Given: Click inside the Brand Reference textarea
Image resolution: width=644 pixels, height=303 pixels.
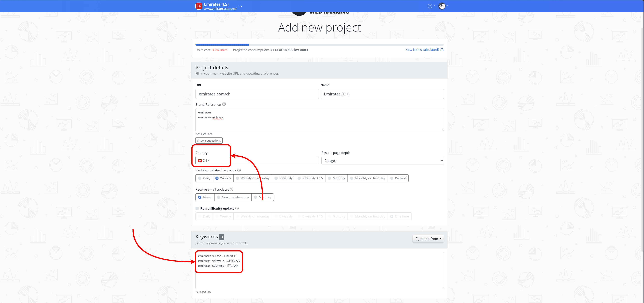Looking at the screenshot, I should tap(320, 120).
